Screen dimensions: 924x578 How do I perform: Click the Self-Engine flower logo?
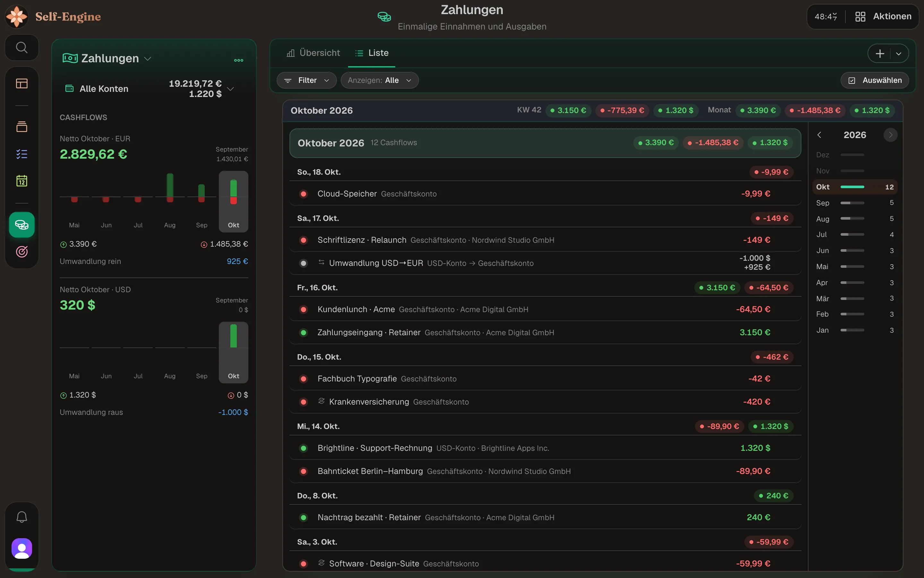17,16
